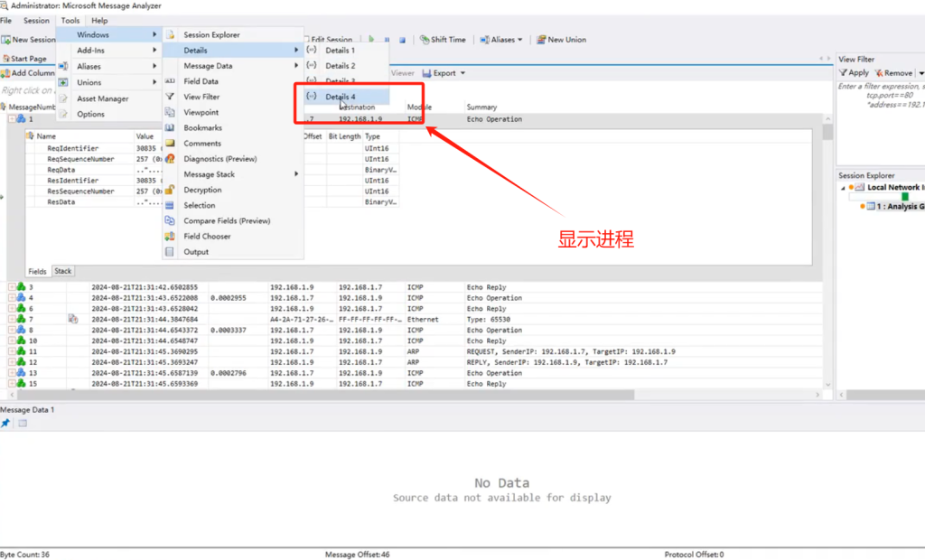Screen dimensions: 925x560
Task: Switch to the Fields tab
Action: pos(37,272)
